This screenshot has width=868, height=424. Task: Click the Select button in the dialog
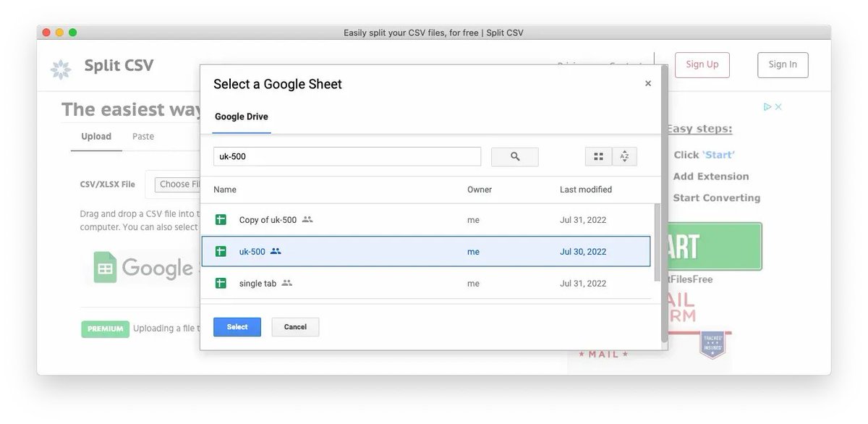(237, 327)
